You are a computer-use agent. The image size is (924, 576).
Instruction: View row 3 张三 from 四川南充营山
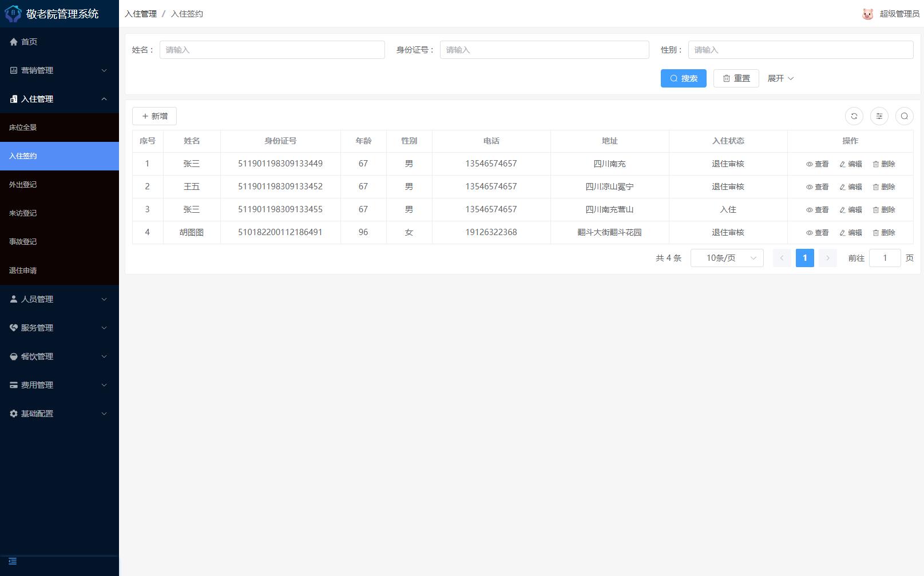click(817, 210)
